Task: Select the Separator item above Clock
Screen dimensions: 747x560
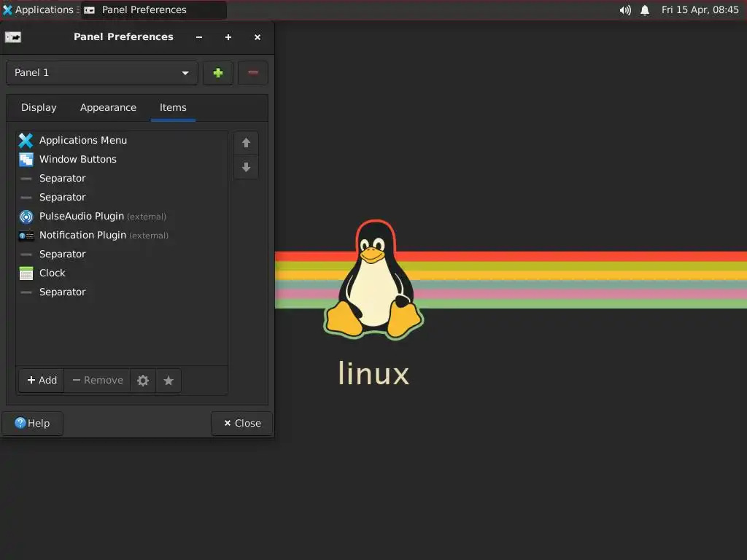Action: coord(122,254)
